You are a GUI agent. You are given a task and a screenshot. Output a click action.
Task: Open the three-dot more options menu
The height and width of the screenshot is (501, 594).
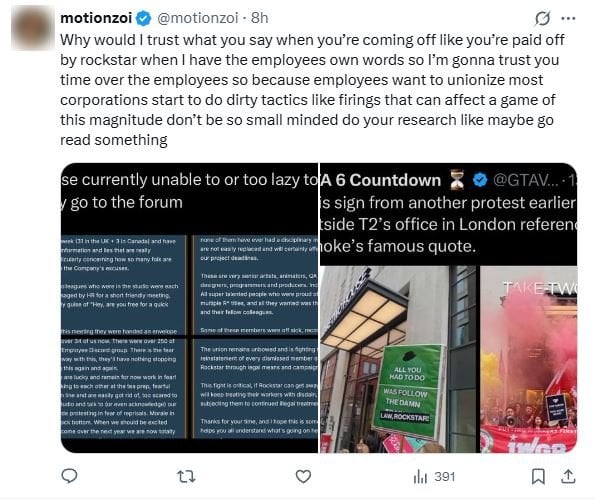point(568,18)
